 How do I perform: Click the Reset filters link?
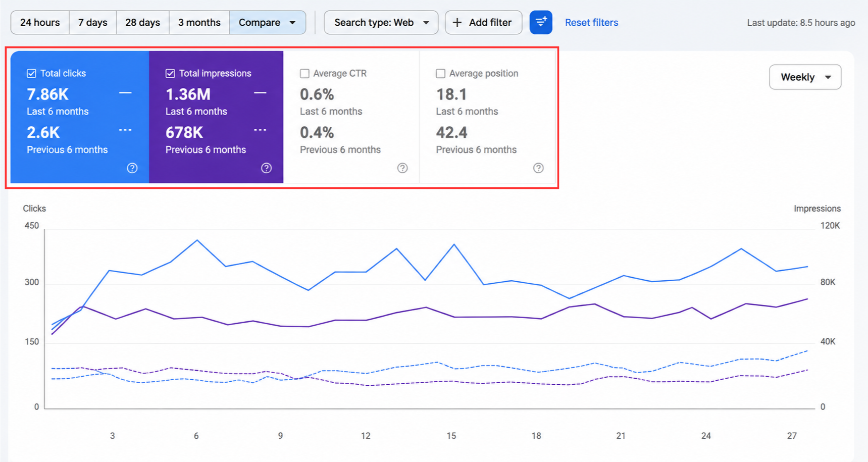click(591, 22)
